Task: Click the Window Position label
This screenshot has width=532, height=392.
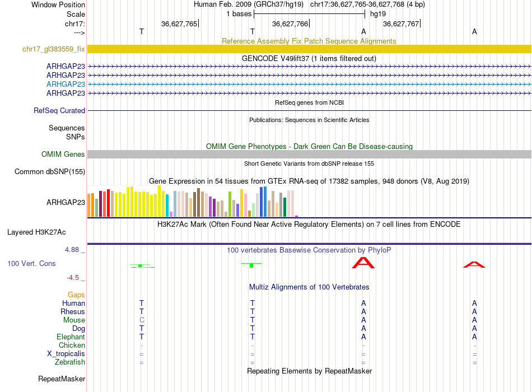Action: tap(58, 4)
